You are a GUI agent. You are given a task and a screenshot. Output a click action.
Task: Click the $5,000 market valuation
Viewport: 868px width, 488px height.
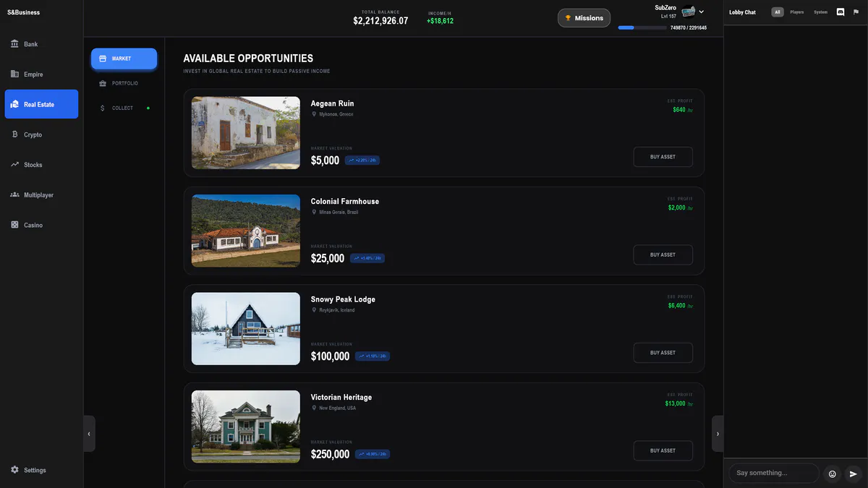325,160
